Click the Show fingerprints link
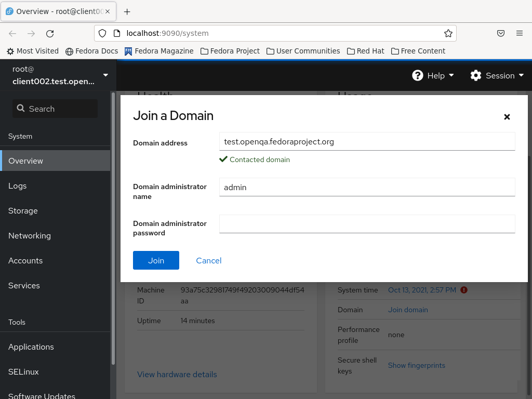This screenshot has height=399, width=532. coord(416,365)
